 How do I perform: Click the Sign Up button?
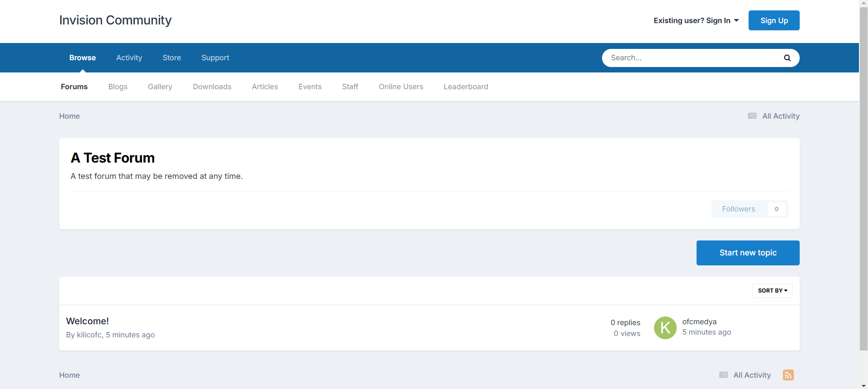click(774, 20)
